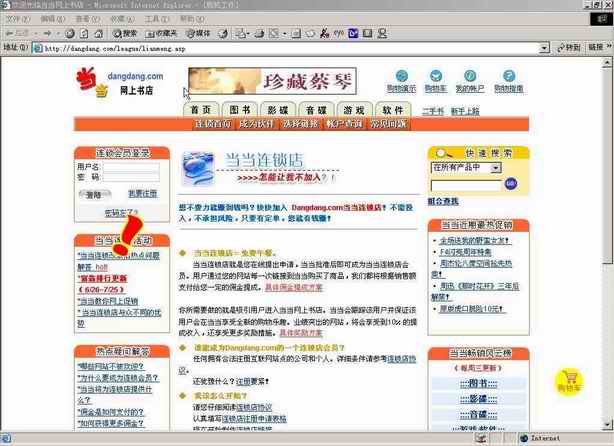The image size is (614, 446).
Task: Click the vertical scrollbar down arrow
Action: [607, 424]
